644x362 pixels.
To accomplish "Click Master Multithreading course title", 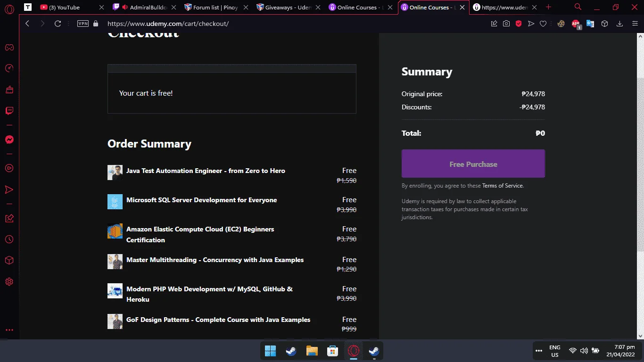I will (215, 260).
